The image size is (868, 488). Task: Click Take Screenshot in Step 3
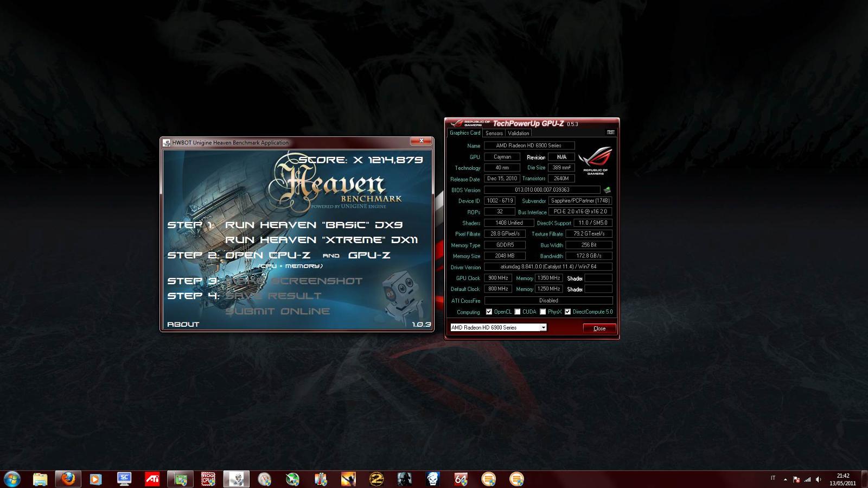pyautogui.click(x=293, y=281)
